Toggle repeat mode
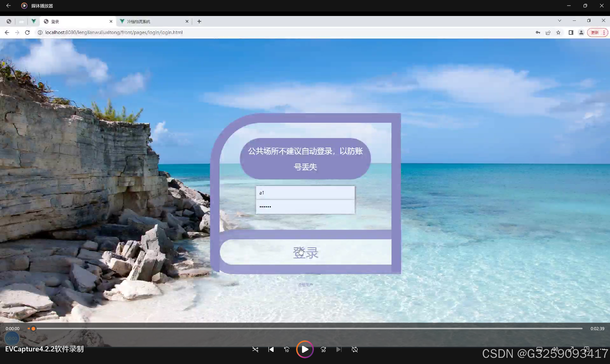The width and height of the screenshot is (610, 364). tap(355, 349)
